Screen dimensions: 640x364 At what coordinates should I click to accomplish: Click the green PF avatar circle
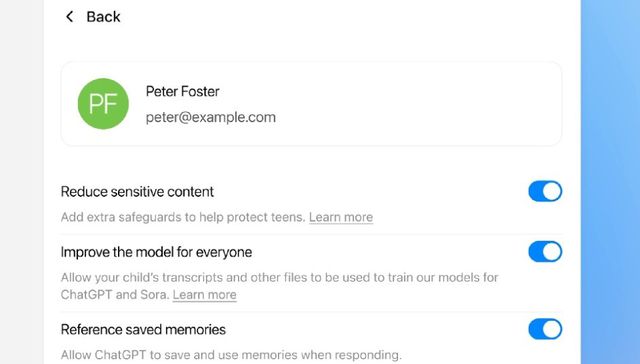coord(103,104)
